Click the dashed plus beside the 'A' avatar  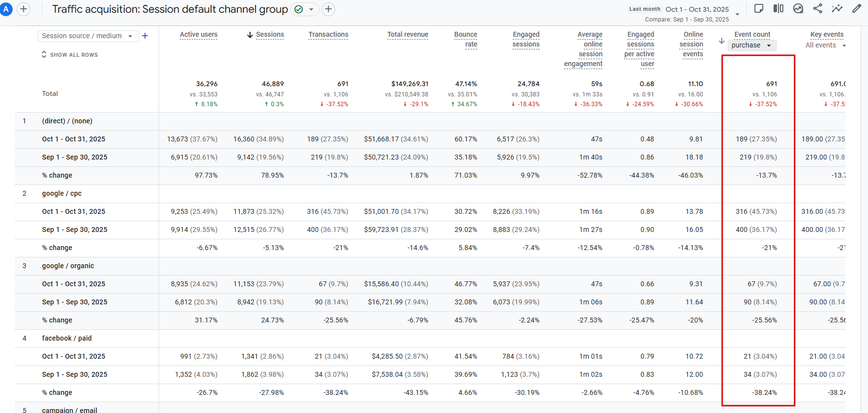[x=23, y=9]
